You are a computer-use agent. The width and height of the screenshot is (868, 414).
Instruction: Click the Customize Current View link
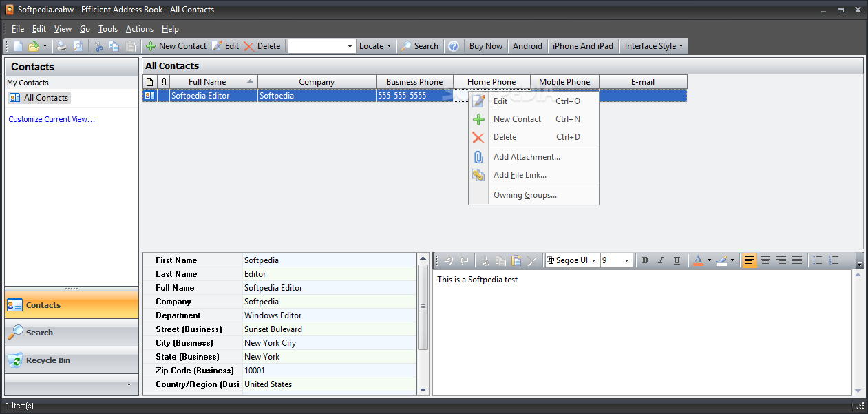[52, 119]
